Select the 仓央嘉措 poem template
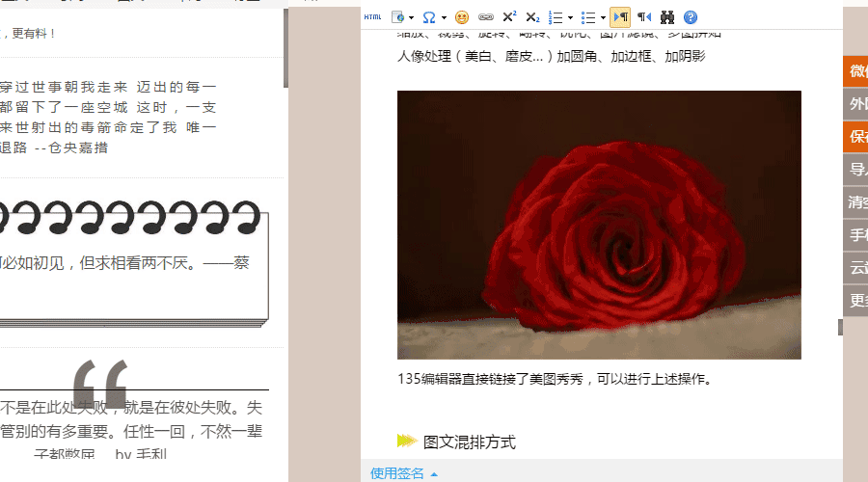The image size is (868, 482). (x=108, y=118)
